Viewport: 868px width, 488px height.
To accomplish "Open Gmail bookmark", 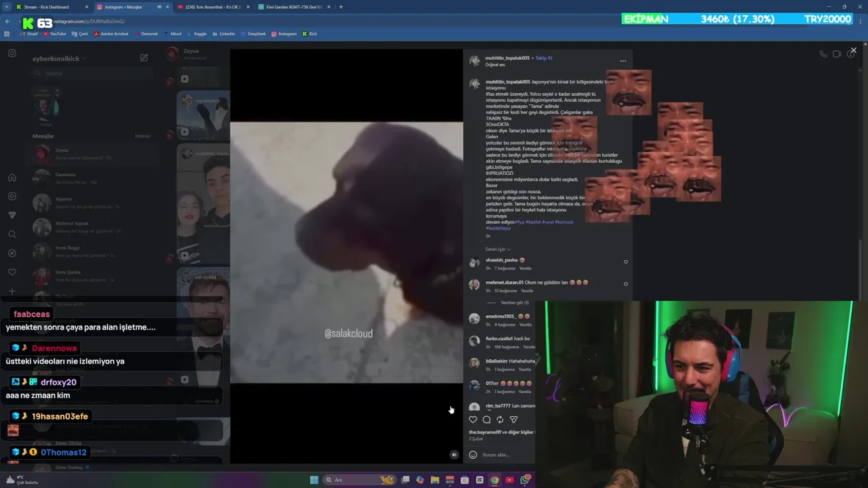I will pyautogui.click(x=29, y=34).
